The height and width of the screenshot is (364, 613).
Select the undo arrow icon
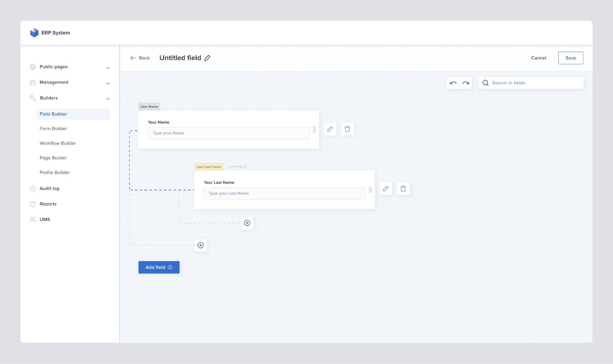(453, 83)
